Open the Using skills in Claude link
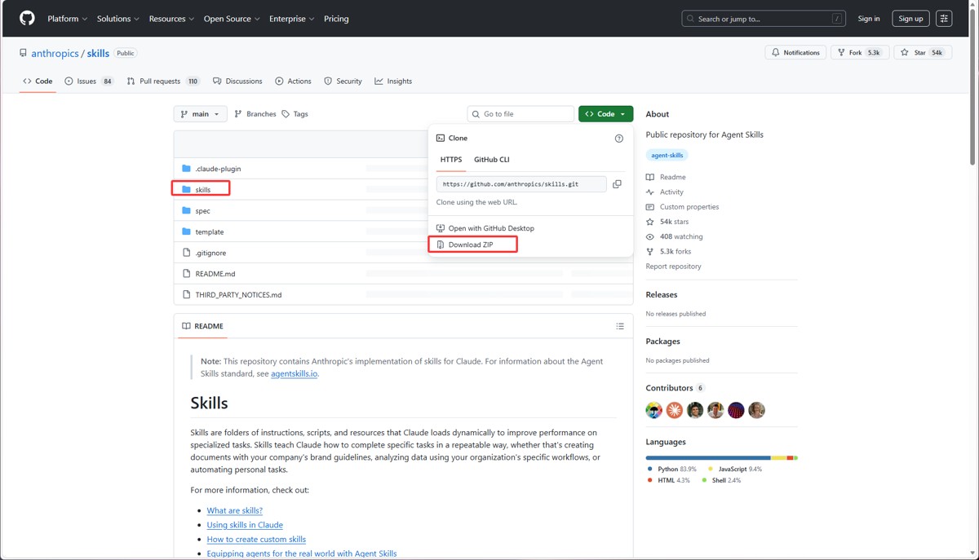The height and width of the screenshot is (560, 979). pos(245,525)
